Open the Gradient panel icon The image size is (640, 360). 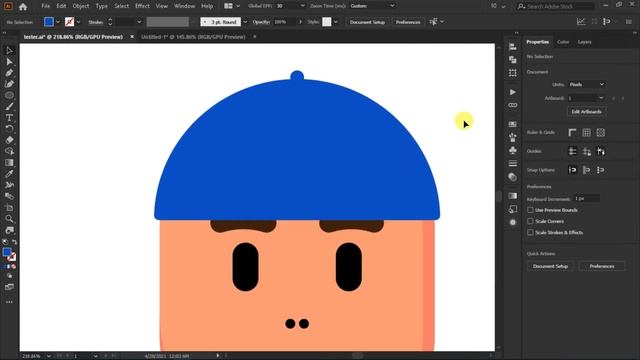(x=513, y=196)
